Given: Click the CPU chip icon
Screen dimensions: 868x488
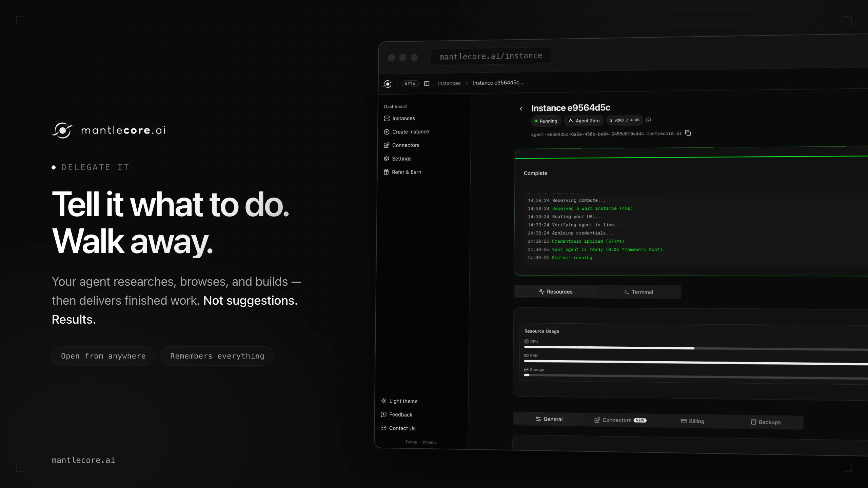Looking at the screenshot, I should click(x=526, y=341).
